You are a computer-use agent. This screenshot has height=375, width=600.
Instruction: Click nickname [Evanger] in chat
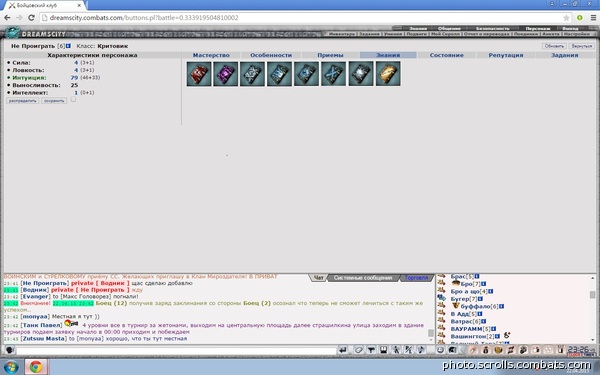(x=35, y=297)
